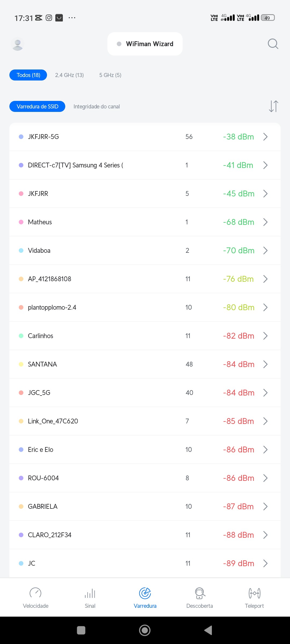Open the Velocidade speed test icon

(x=35, y=593)
